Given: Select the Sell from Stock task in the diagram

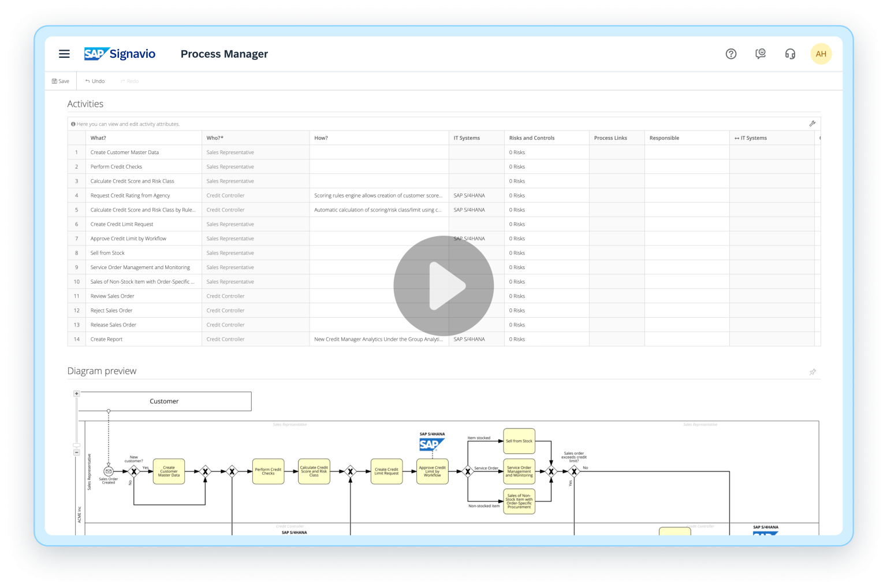Looking at the screenshot, I should tap(518, 440).
